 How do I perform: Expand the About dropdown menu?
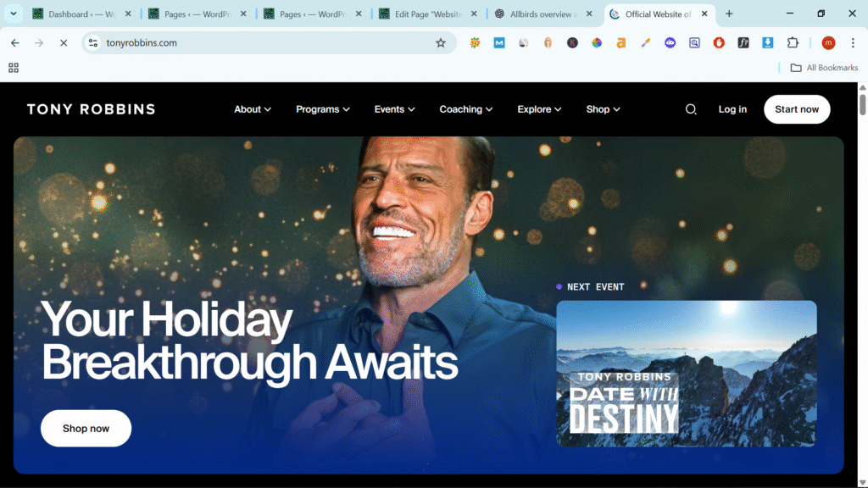253,109
